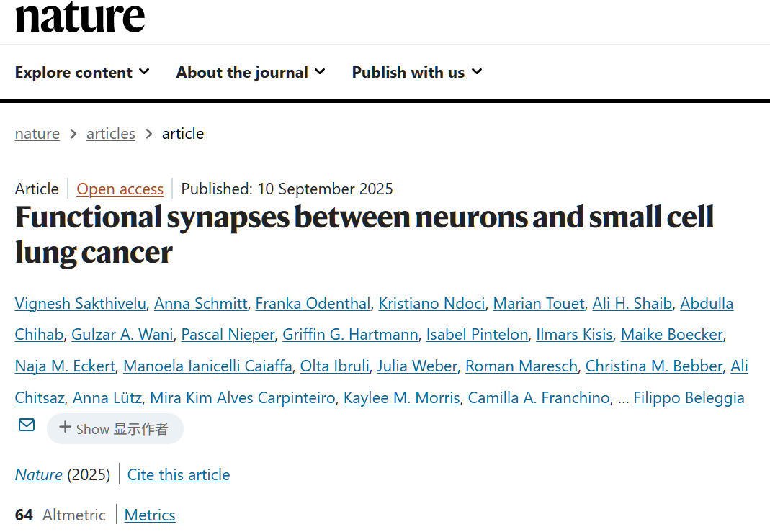
Task: Open author Vignesh Sakthivelu's profile
Action: pyautogui.click(x=81, y=304)
